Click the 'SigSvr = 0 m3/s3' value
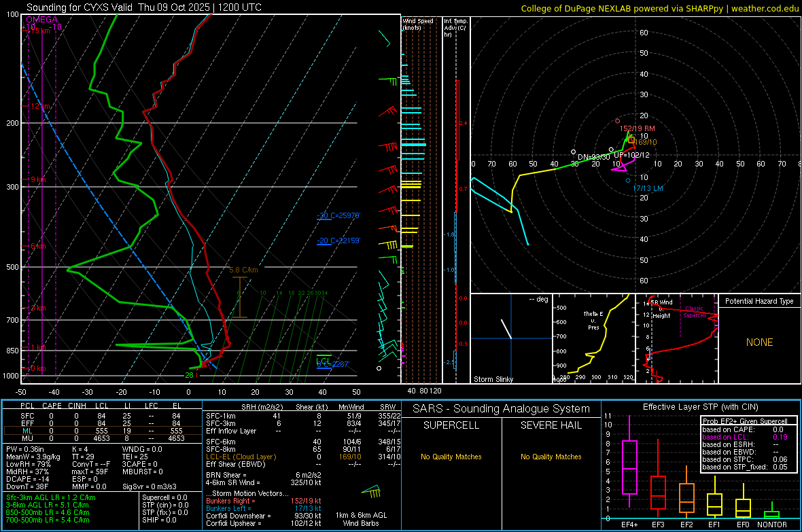 (150, 486)
